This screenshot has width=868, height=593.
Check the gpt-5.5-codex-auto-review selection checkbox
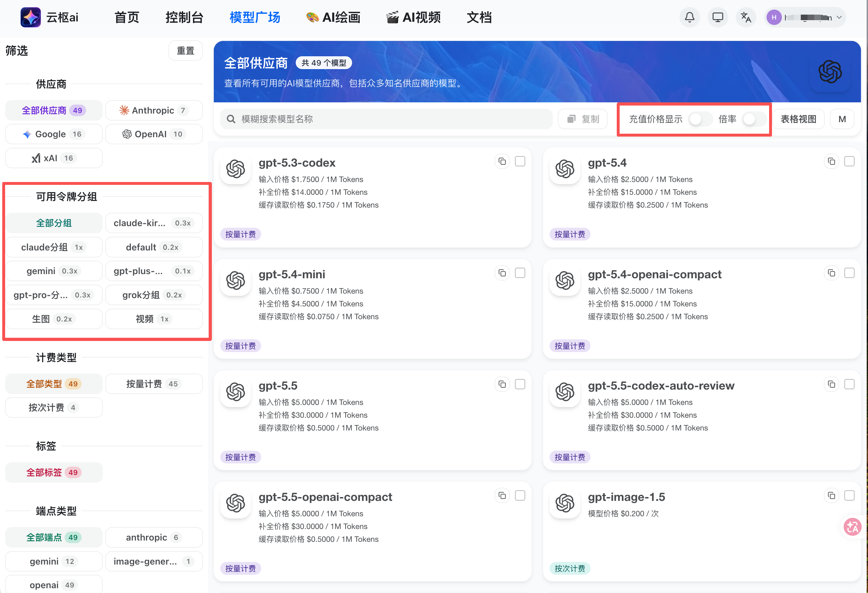[x=849, y=384]
